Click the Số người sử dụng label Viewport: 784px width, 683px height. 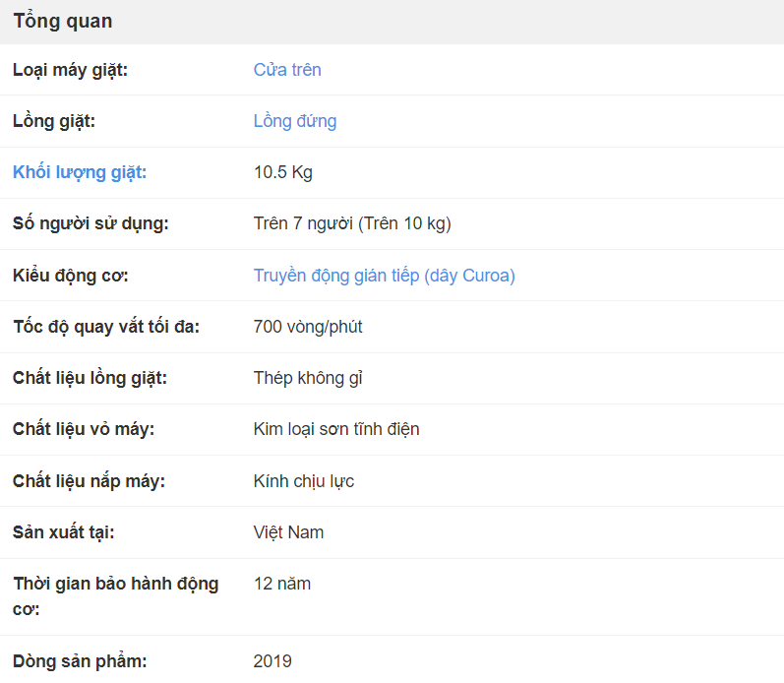click(90, 223)
